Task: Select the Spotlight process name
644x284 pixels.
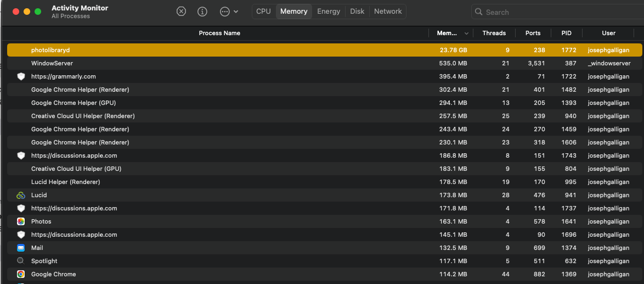Action: [44, 261]
